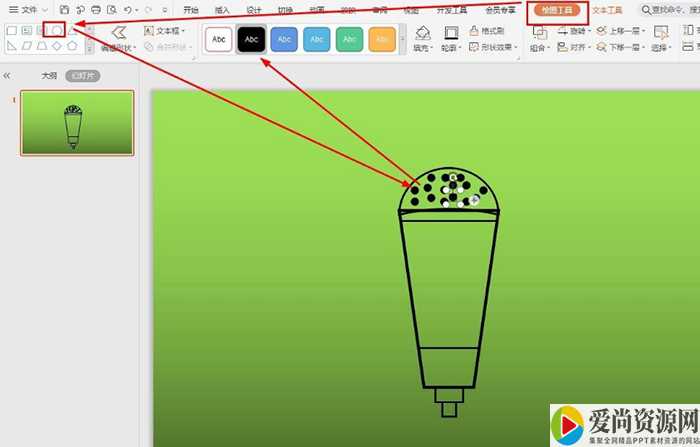700x447 pixels.
Task: Apply the black Abc shape style swatch
Action: click(252, 38)
